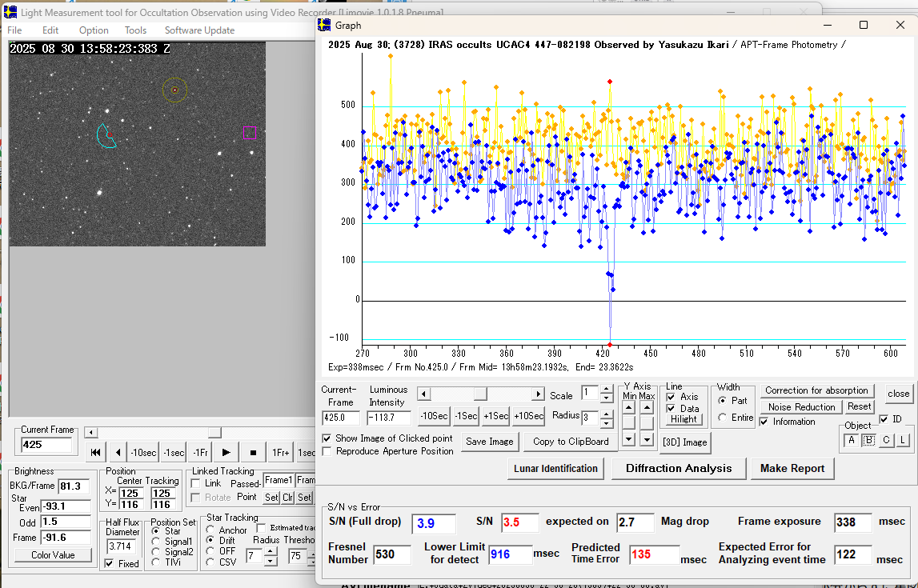The image size is (918, 588).
Task: Click the stop playback button
Action: (253, 453)
